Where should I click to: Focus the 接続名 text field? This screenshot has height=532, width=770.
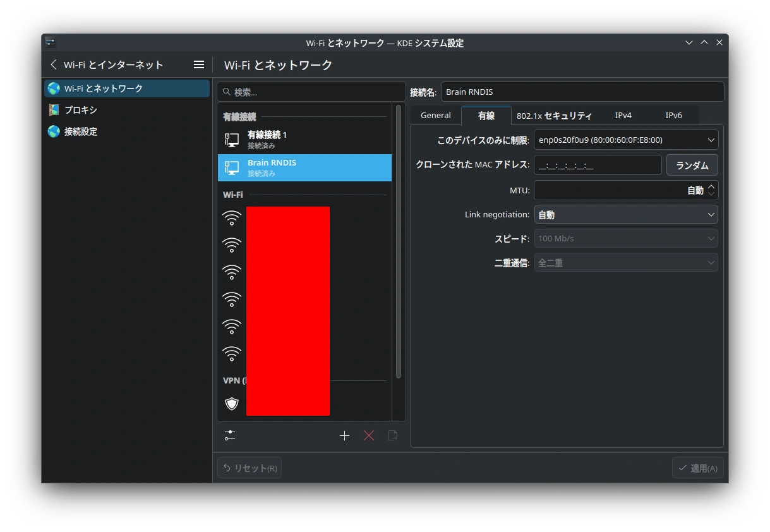point(582,92)
